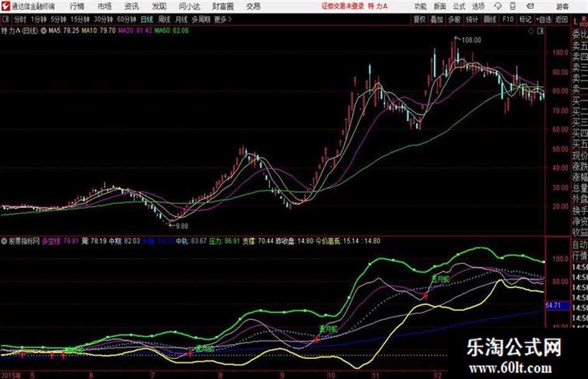Click the 多股 toolbar button
This screenshot has height=379, width=588.
click(454, 19)
